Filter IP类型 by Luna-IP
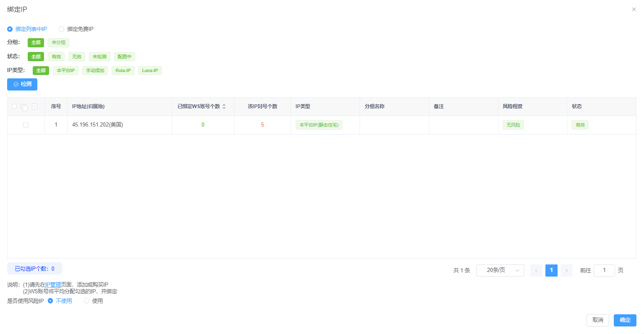Viewport: 644px width, 334px height. [x=150, y=70]
